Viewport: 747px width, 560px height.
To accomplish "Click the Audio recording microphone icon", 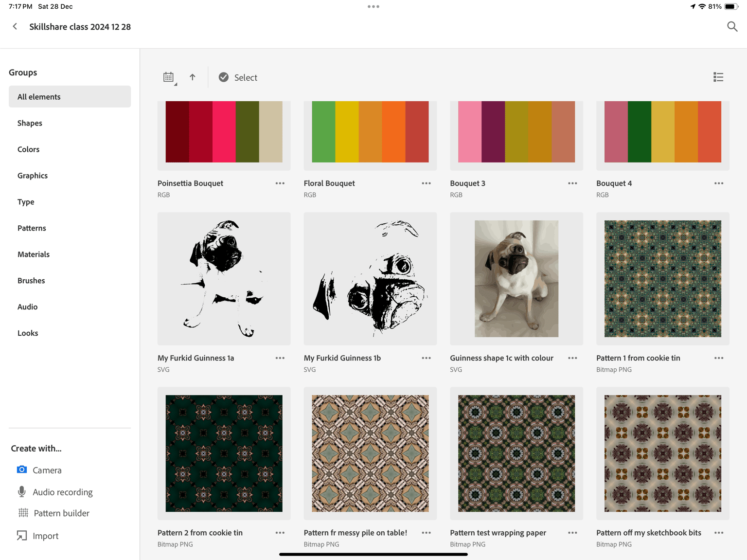I will (22, 491).
